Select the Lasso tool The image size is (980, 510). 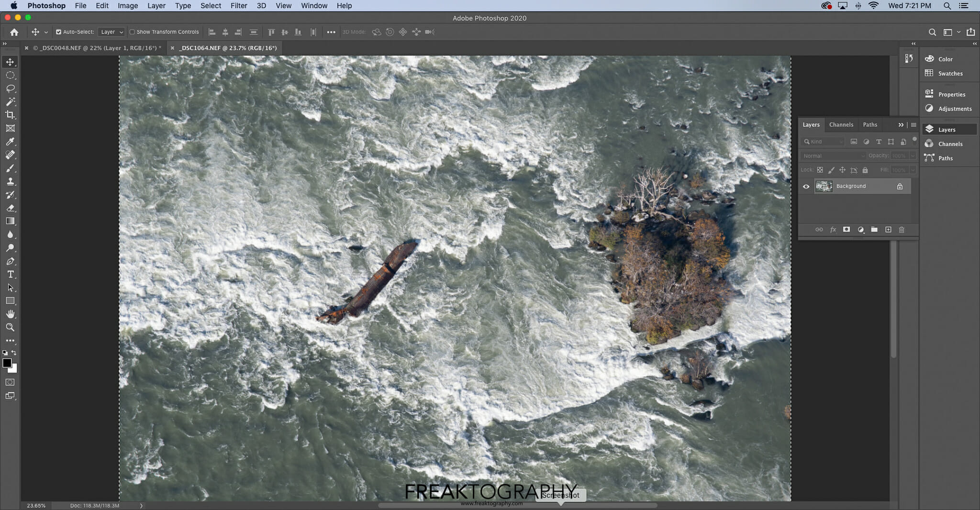[10, 89]
